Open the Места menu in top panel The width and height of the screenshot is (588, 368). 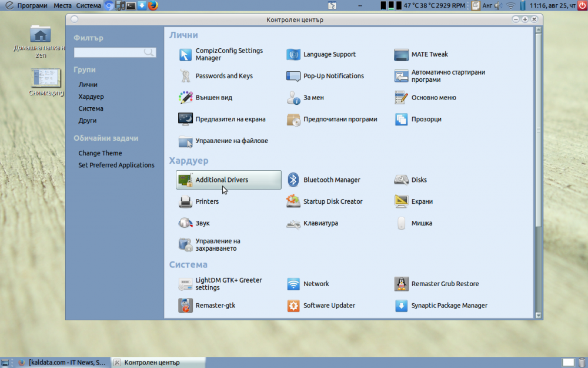point(62,6)
